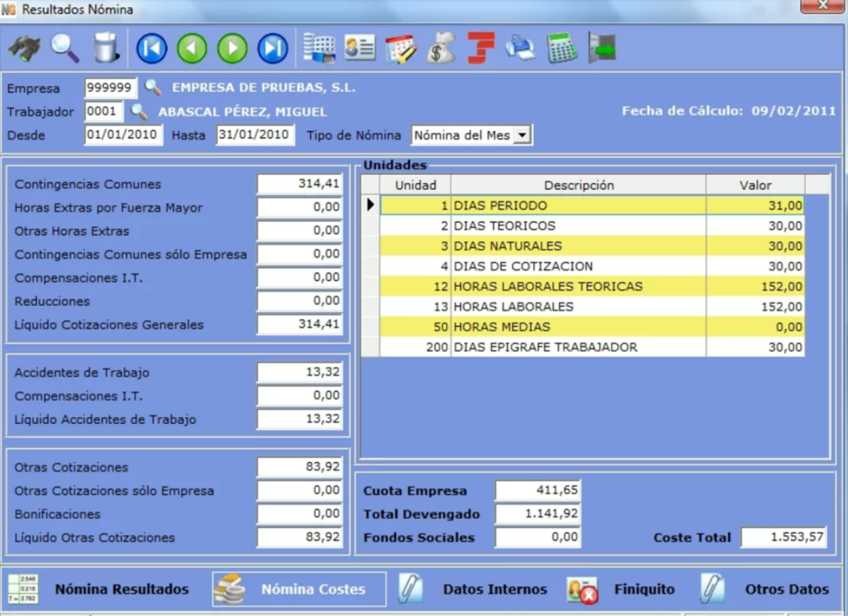This screenshot has height=616, width=848.
Task: Open the Otros Datos section
Action: [x=786, y=590]
